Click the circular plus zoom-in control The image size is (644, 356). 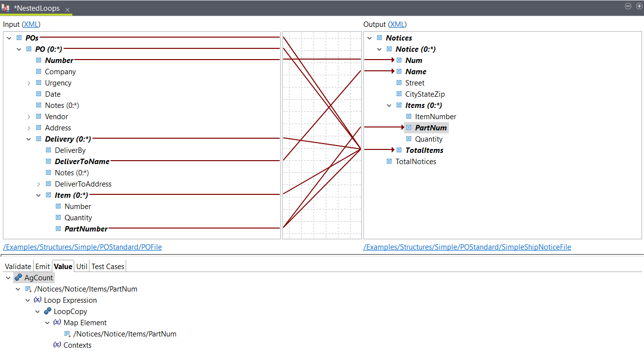coord(639,6)
